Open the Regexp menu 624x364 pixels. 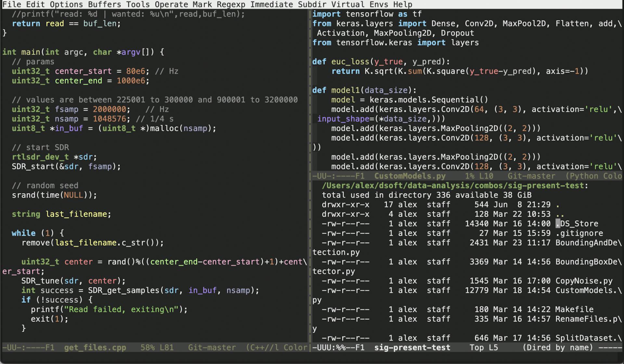(x=231, y=4)
